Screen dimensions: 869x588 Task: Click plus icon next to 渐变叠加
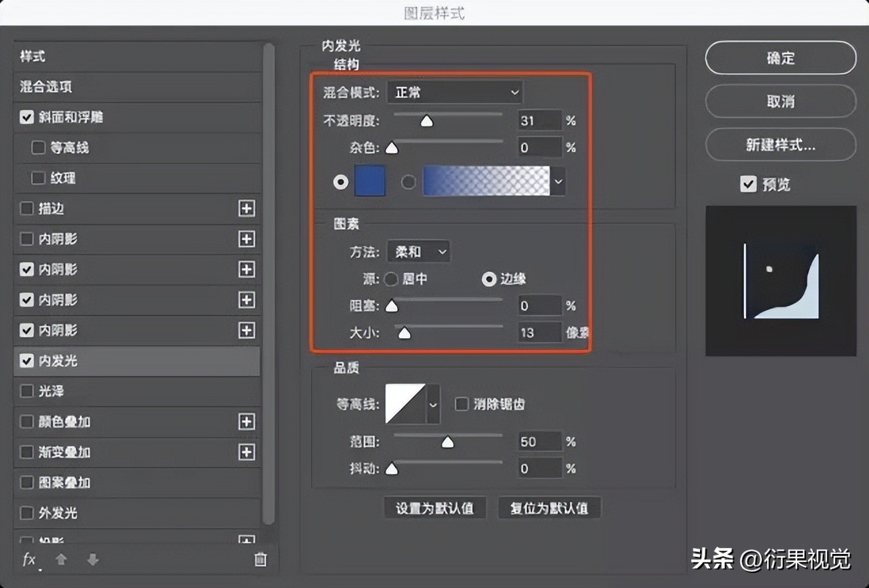246,452
